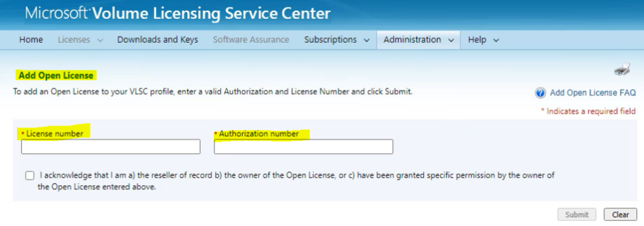Focus the License number input field
Image resolution: width=644 pixels, height=226 pixels.
point(111,146)
